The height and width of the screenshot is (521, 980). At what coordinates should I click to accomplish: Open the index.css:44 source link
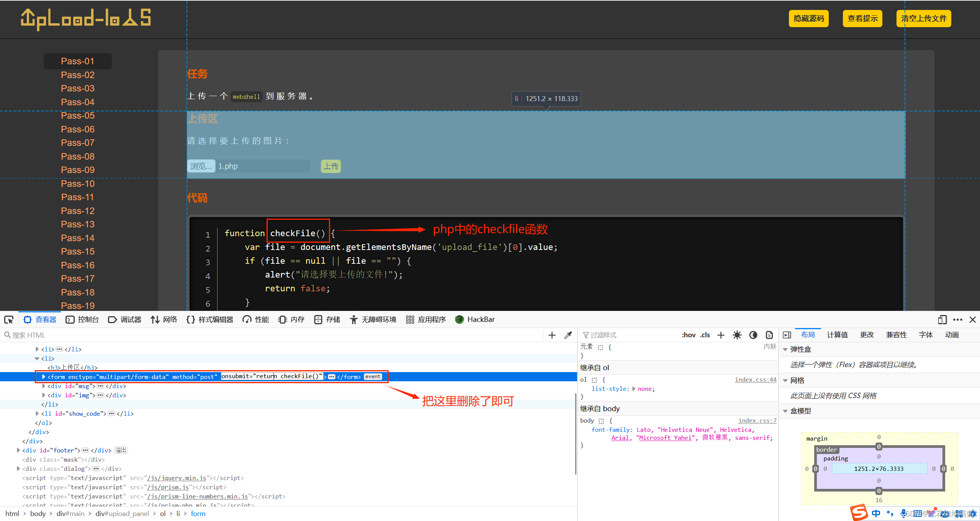click(755, 379)
